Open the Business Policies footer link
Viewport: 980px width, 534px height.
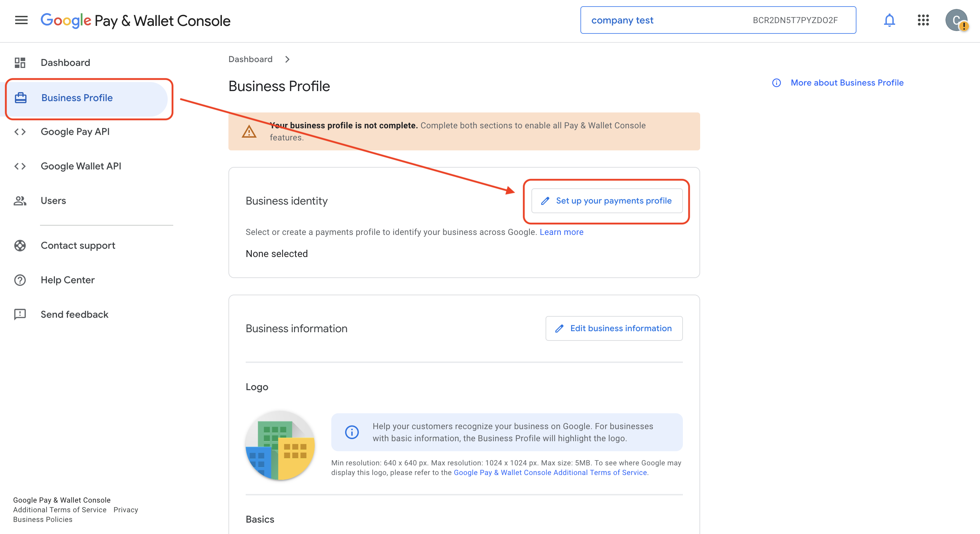click(x=42, y=520)
